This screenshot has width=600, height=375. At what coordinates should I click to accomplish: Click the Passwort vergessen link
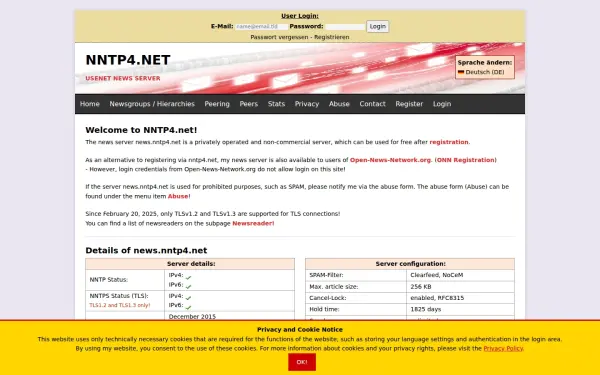point(279,37)
